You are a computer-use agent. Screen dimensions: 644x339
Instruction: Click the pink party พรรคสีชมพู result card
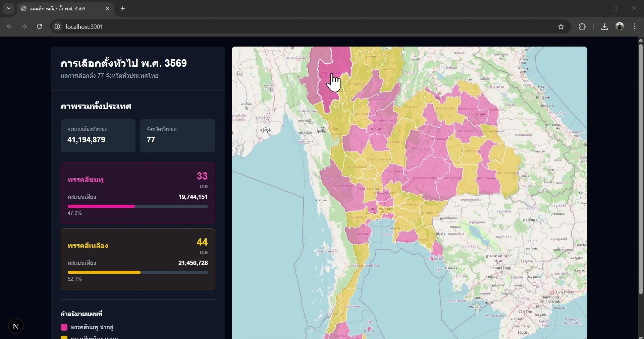coord(138,193)
